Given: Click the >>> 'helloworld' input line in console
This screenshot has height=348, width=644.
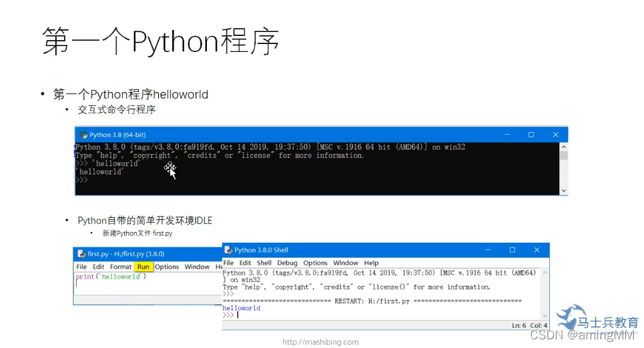Looking at the screenshot, I should [107, 163].
